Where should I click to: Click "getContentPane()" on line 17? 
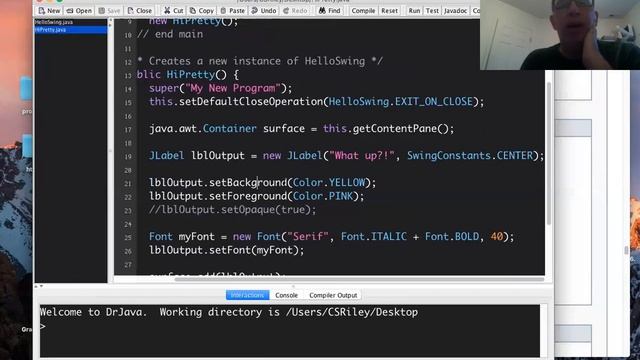click(400, 129)
